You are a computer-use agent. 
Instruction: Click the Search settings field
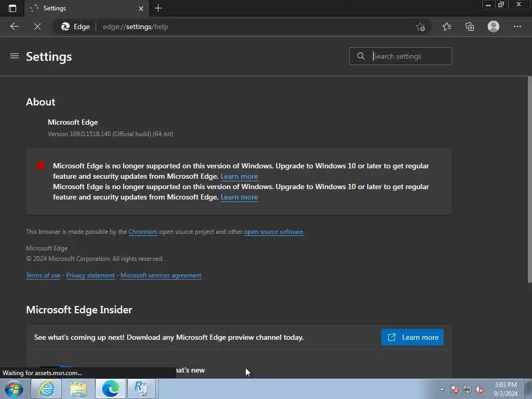click(x=401, y=56)
